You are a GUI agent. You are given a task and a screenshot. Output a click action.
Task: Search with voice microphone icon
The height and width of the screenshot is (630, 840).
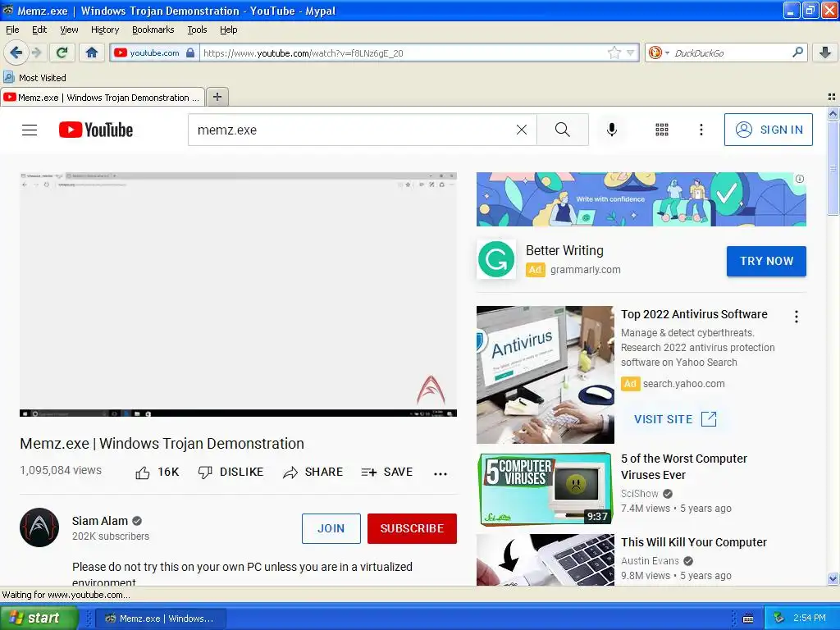tap(612, 130)
